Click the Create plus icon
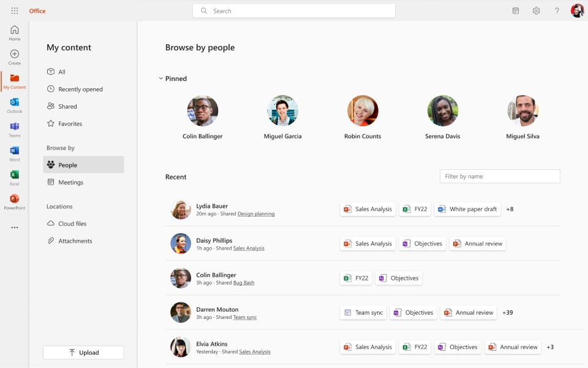Viewport: 588px width, 368px height. point(13,54)
